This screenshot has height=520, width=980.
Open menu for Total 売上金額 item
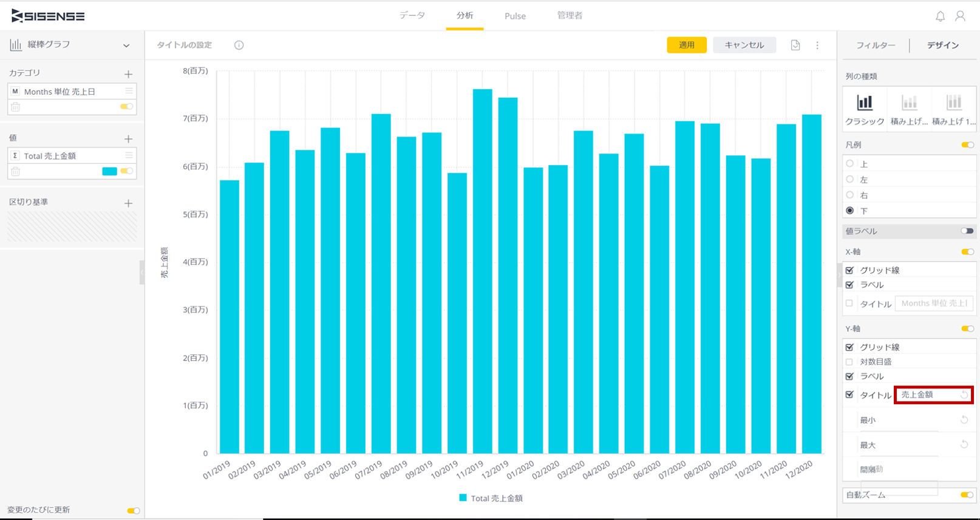(x=129, y=155)
